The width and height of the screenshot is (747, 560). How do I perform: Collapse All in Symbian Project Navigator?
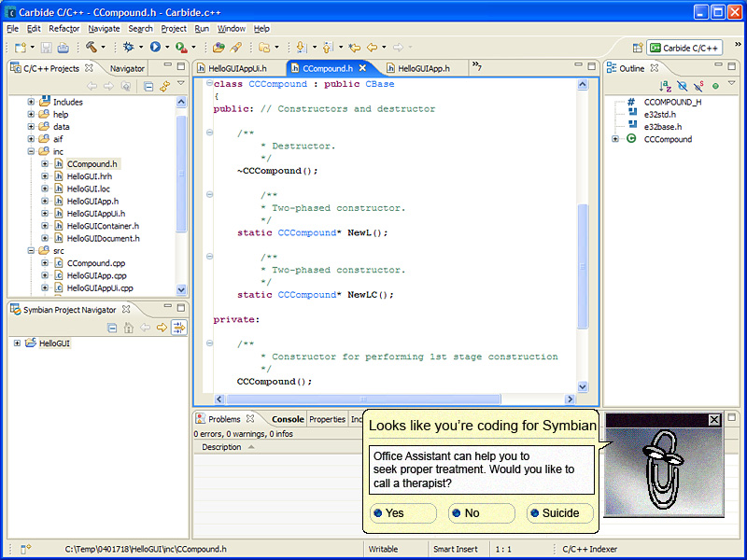tap(112, 328)
